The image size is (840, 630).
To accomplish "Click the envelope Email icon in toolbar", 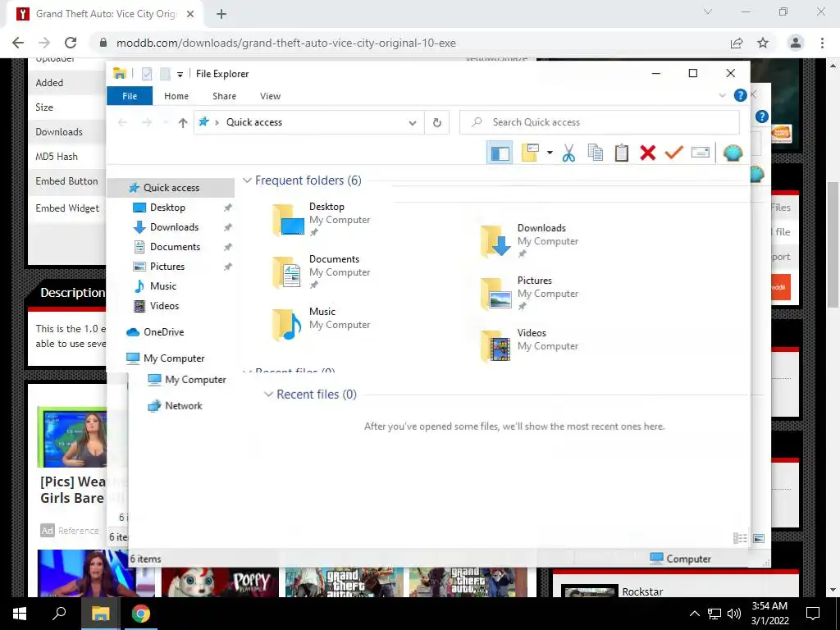I will pyautogui.click(x=701, y=153).
